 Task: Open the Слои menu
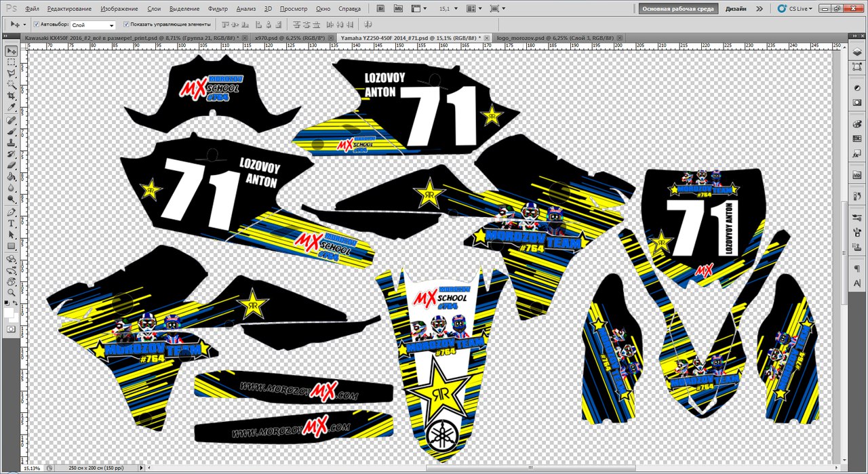[154, 9]
